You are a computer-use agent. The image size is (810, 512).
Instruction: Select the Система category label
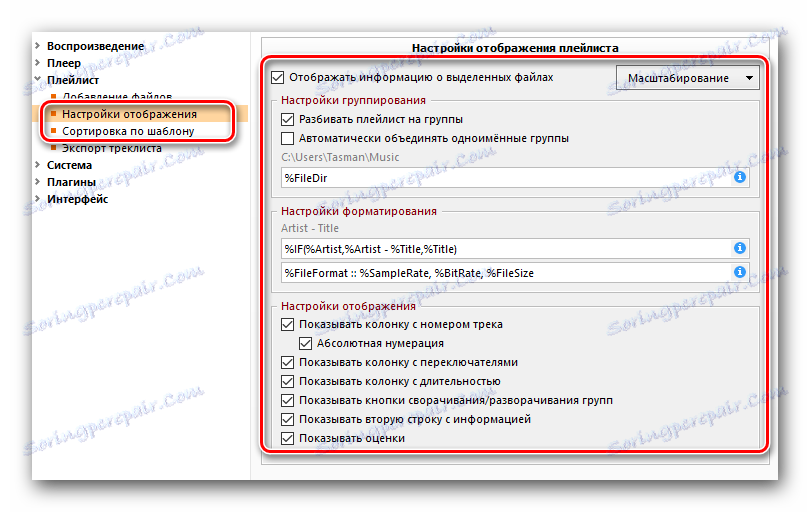[69, 165]
